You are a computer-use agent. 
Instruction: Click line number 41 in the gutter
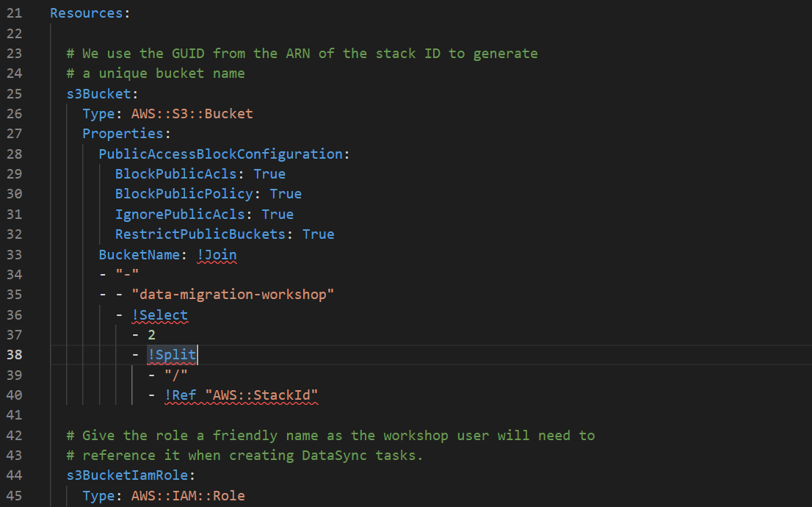point(14,415)
